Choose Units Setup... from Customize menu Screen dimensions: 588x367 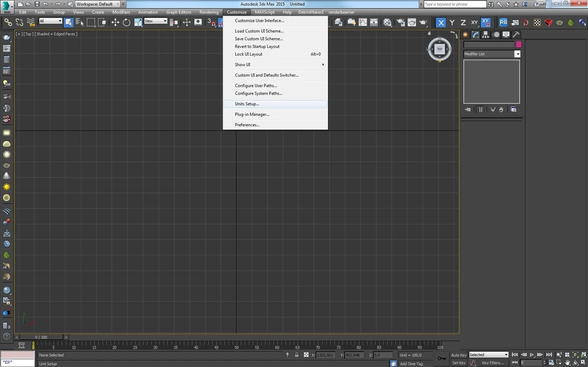(x=247, y=104)
